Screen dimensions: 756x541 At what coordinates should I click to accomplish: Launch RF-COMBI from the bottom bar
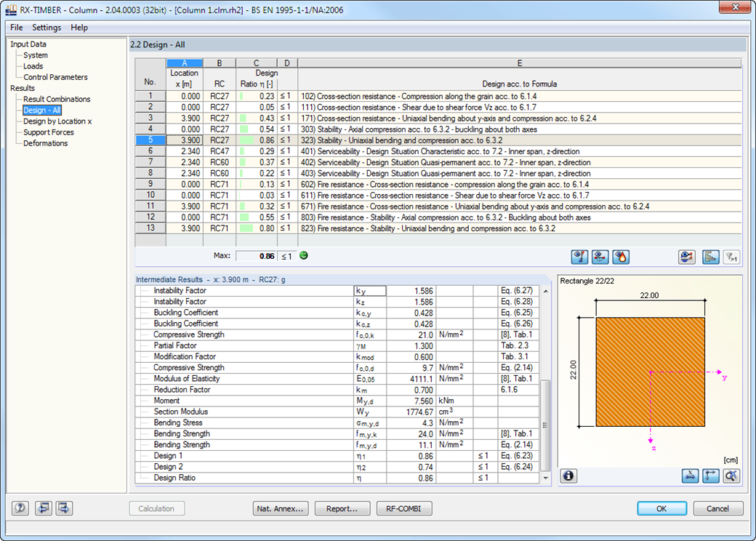(403, 508)
